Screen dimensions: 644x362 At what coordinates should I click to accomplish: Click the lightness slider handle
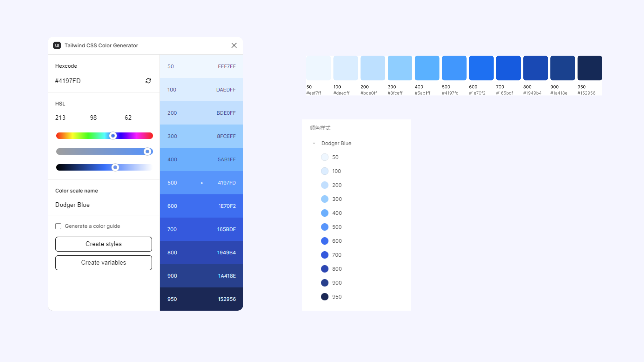click(115, 167)
